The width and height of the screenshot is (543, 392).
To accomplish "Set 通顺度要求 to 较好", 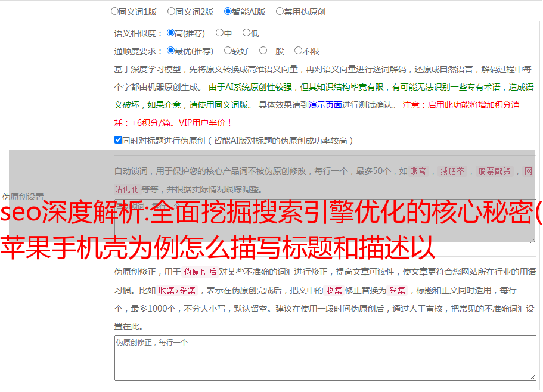I will 228,51.
